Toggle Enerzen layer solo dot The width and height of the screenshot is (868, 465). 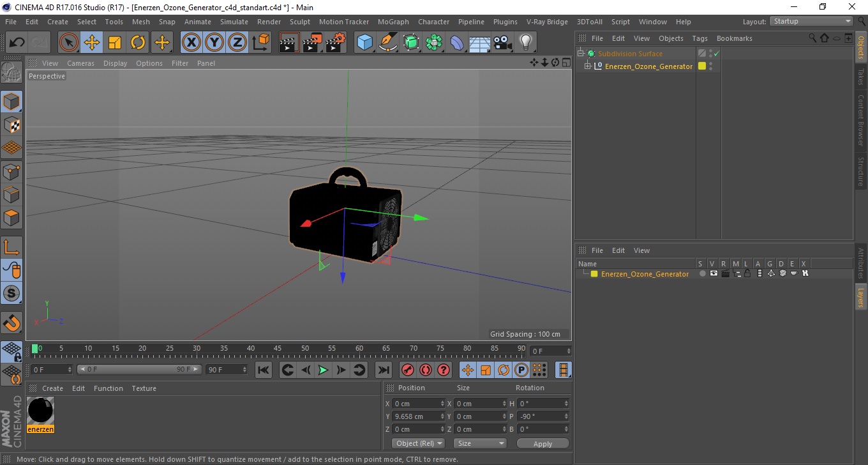click(x=702, y=273)
